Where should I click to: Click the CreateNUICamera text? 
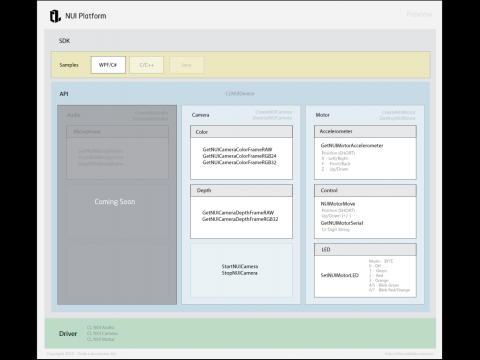[273, 112]
